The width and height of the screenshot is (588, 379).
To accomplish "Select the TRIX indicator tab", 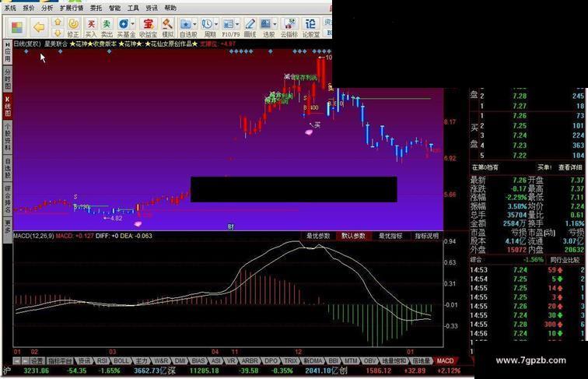I will [291, 361].
